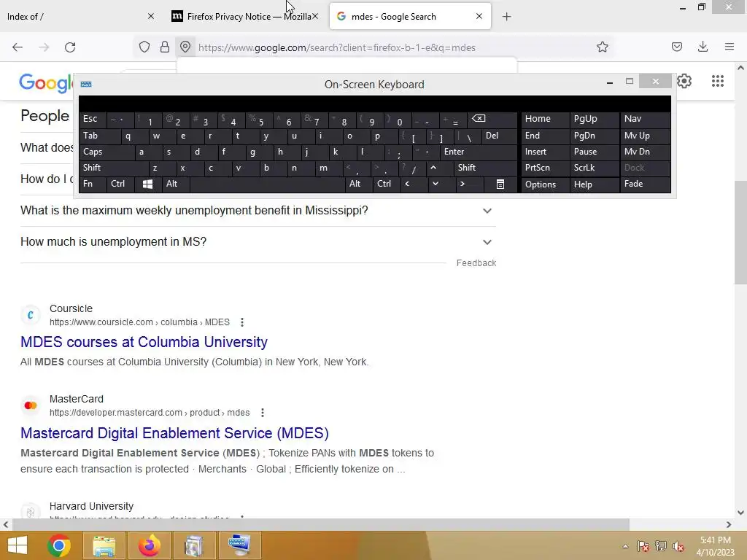
Task: Open more options for MasterCard result
Action: coord(263,413)
